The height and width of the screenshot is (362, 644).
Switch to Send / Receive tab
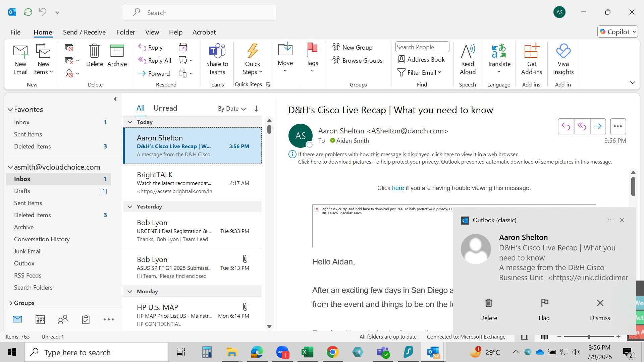pyautogui.click(x=84, y=32)
